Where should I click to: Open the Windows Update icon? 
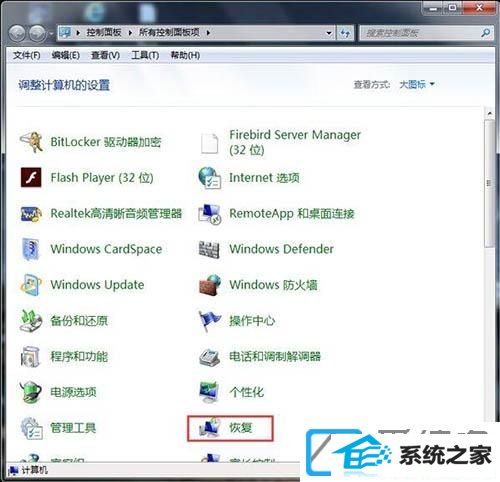[31, 285]
